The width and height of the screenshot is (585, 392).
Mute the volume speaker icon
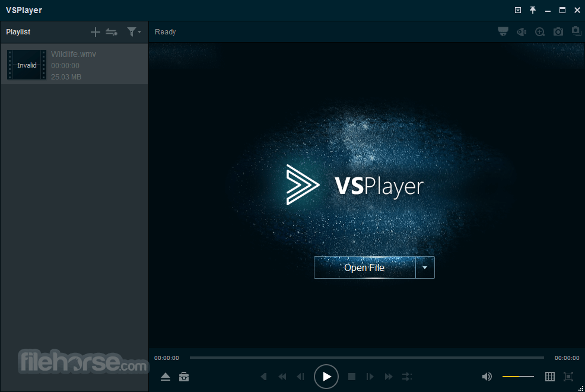point(487,377)
